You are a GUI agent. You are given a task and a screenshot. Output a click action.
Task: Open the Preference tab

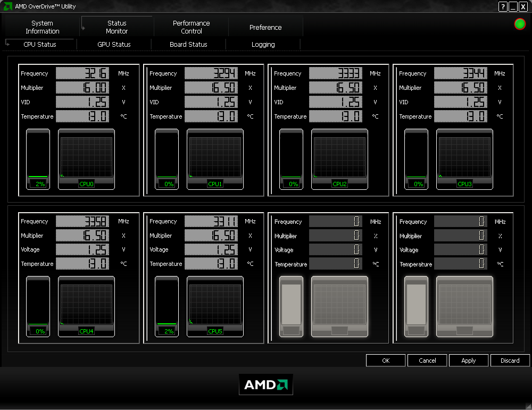(x=265, y=27)
